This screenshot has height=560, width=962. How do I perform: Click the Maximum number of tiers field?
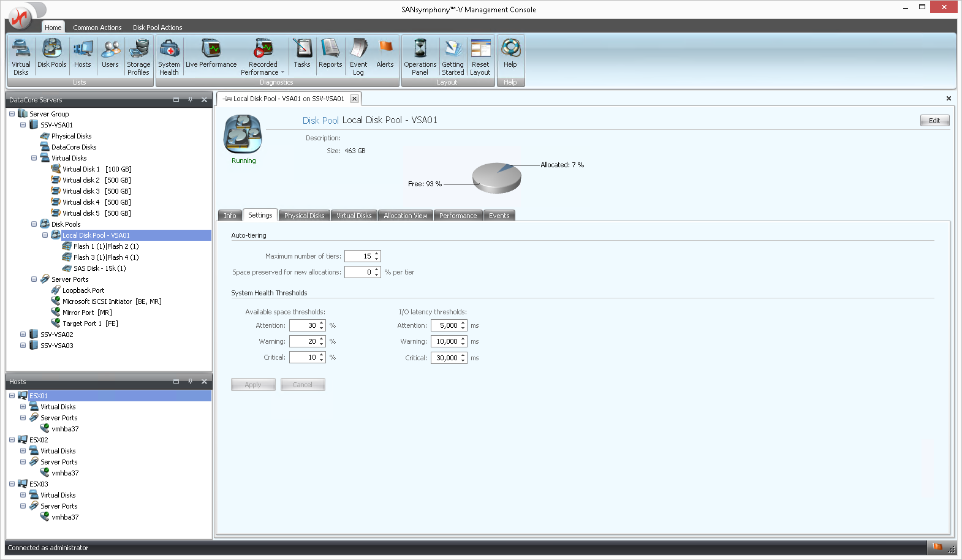click(359, 256)
